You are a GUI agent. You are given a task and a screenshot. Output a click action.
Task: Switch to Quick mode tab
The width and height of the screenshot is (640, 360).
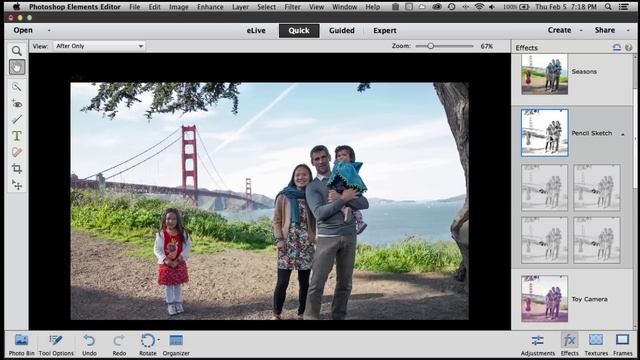tap(299, 31)
